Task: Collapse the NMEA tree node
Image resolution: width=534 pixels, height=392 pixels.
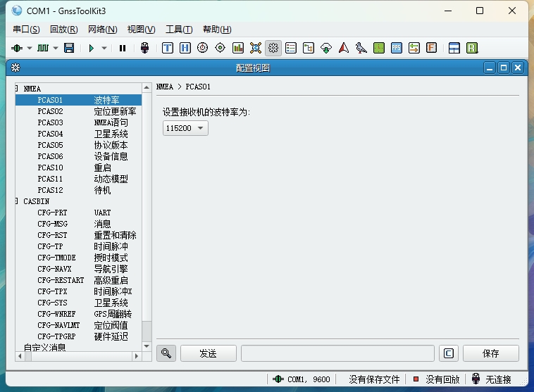Action: 16,89
